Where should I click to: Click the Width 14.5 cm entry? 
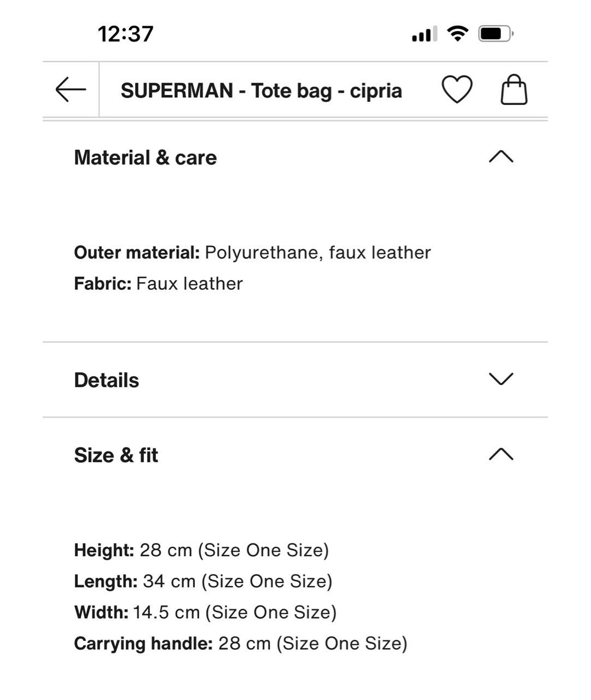pyautogui.click(x=205, y=612)
